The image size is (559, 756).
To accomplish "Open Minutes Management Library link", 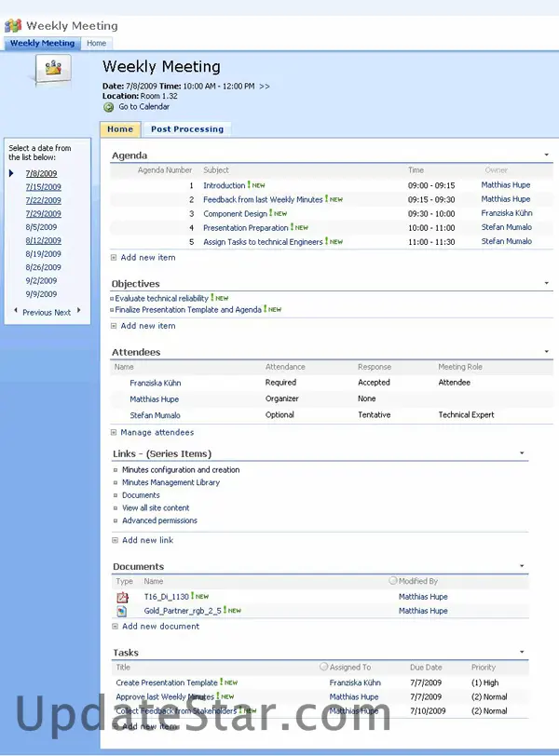I will point(170,482).
